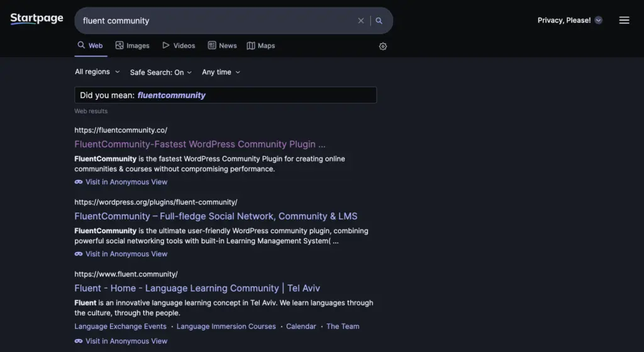Click the anonymous mask icon under fluent.community result
The width and height of the screenshot is (644, 352).
click(79, 341)
